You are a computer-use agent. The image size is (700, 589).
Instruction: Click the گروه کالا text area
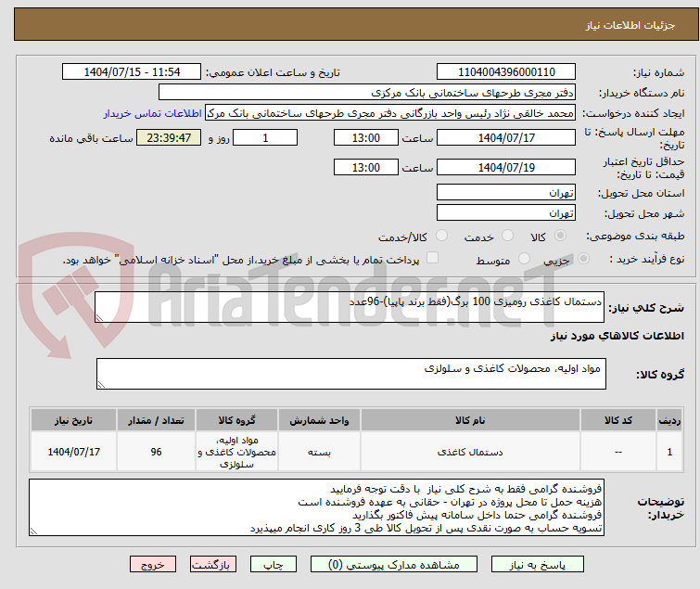point(350,374)
